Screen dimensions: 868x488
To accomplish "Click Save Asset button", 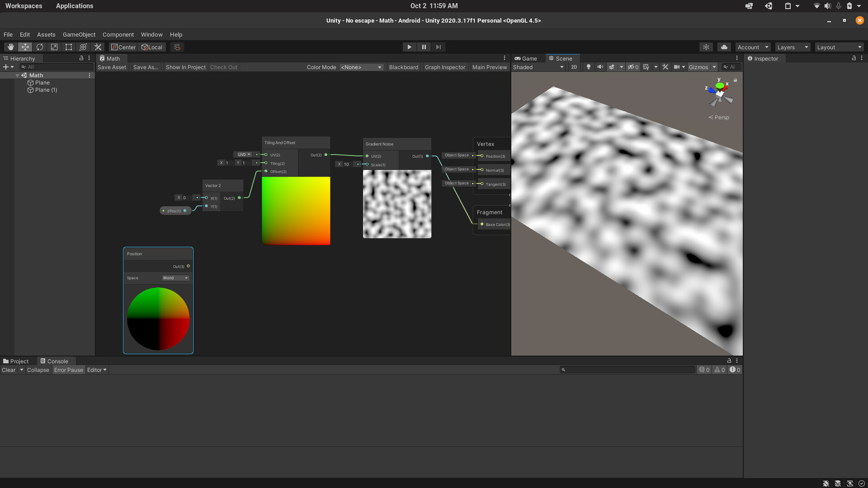I will click(x=112, y=67).
